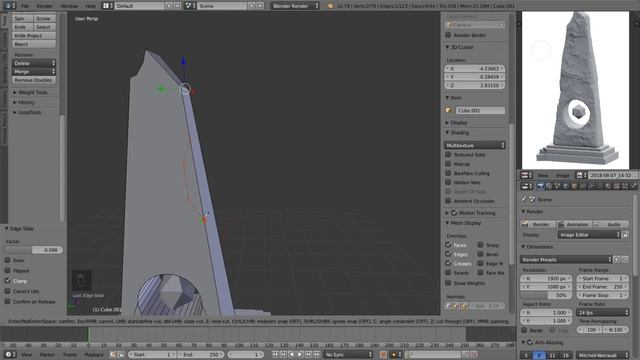Open the Blender Render engine dropdown

coord(295,6)
